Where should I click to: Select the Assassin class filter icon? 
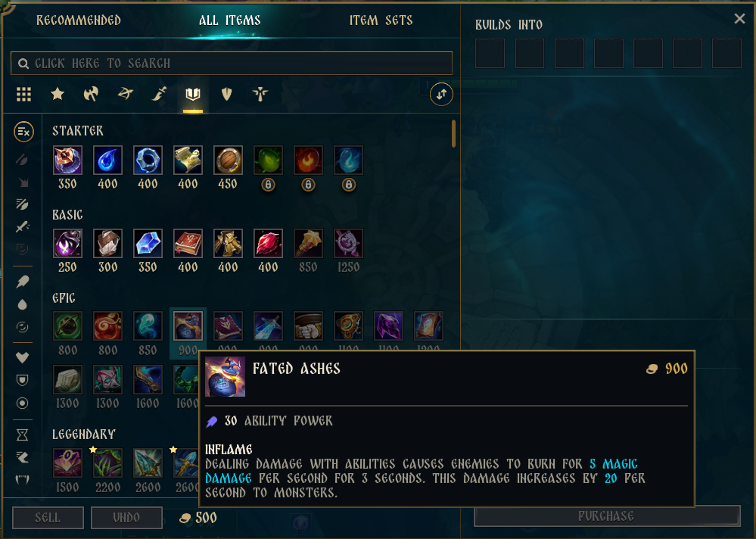click(x=159, y=94)
